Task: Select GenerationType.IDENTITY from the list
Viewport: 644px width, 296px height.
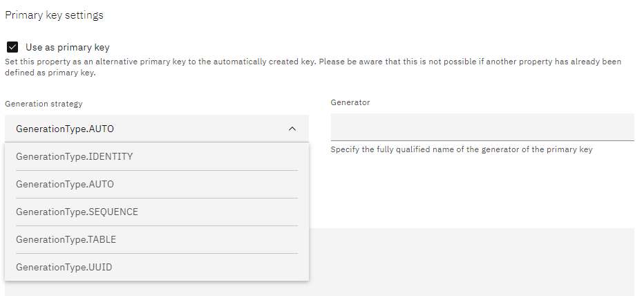Action: pyautogui.click(x=74, y=157)
